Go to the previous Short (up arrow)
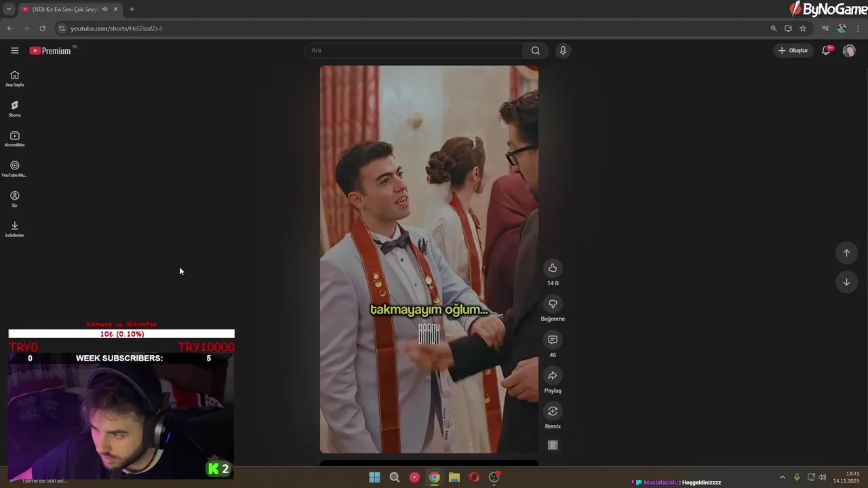The height and width of the screenshot is (488, 868). click(x=846, y=253)
